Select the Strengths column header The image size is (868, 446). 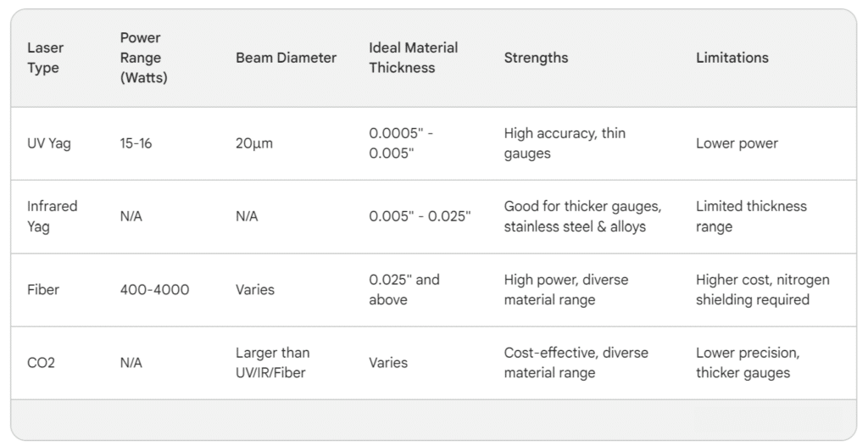(536, 58)
